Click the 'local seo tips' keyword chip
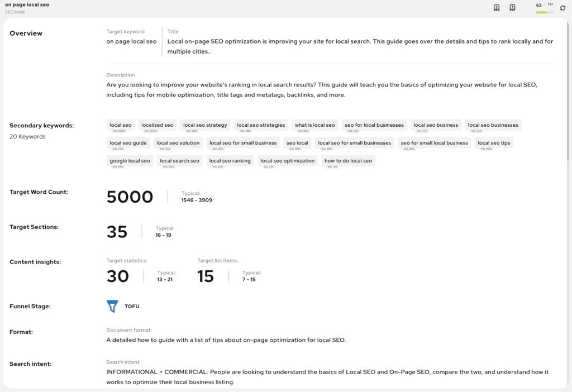 (x=494, y=143)
